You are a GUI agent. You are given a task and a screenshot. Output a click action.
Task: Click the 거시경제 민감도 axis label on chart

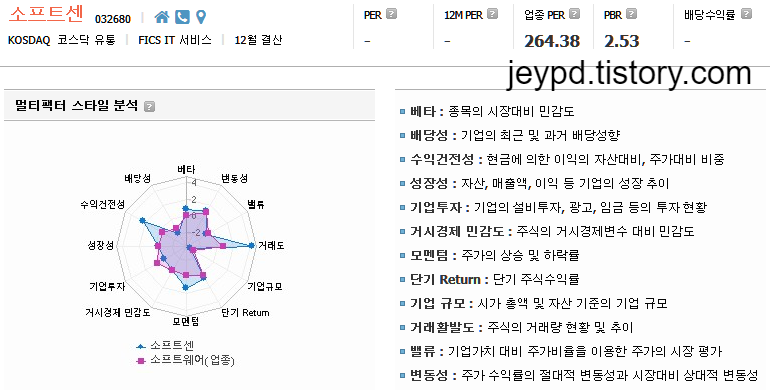pyautogui.click(x=118, y=312)
